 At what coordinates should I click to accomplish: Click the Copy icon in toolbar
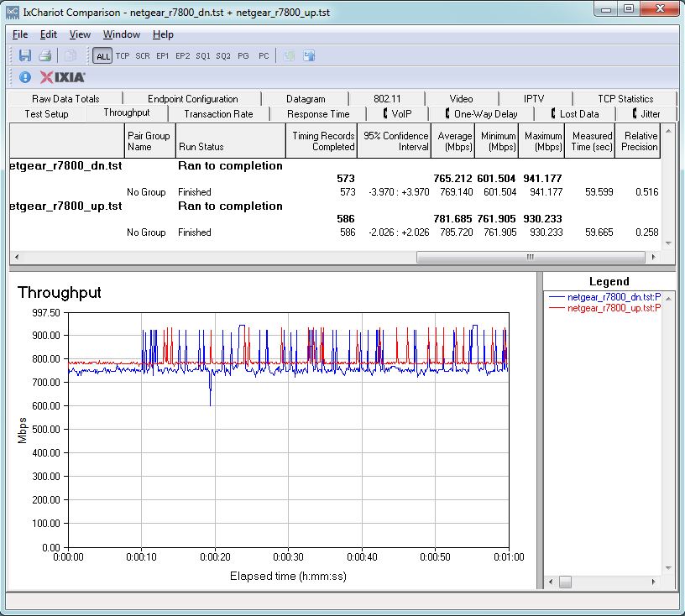(x=70, y=55)
